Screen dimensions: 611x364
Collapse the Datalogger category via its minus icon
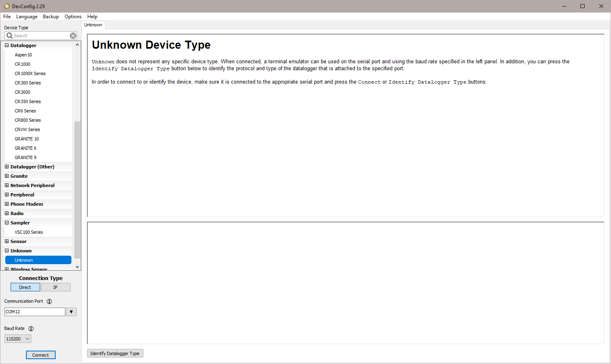click(6, 45)
